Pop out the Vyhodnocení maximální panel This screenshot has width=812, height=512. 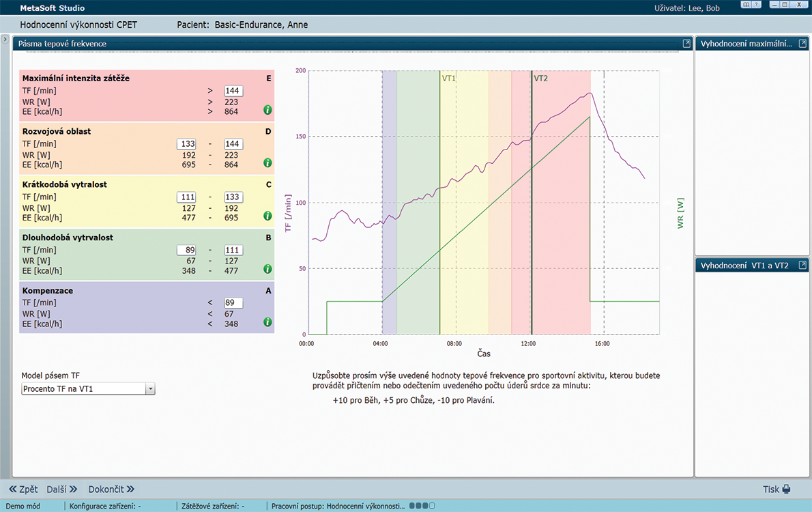pos(802,44)
